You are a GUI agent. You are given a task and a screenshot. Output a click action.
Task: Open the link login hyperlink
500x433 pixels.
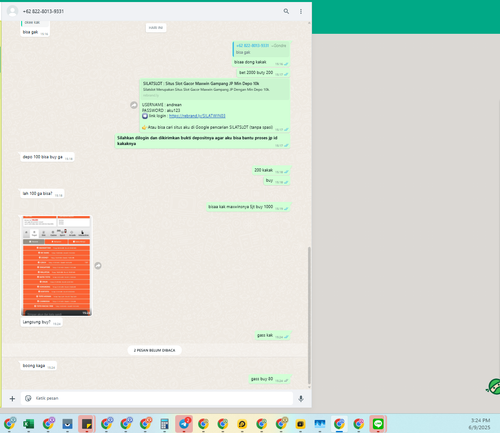pyautogui.click(x=197, y=116)
